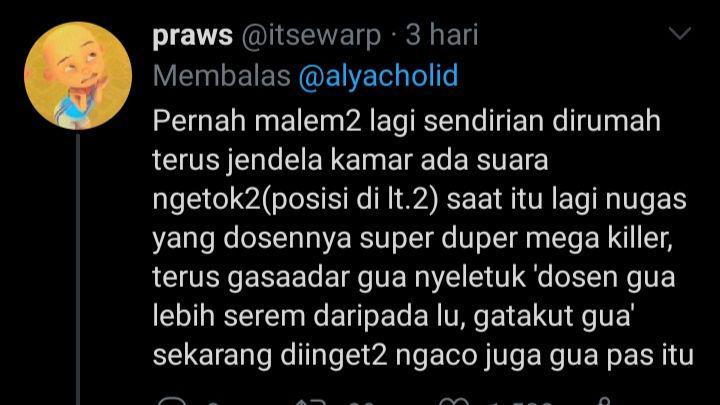Open the tweet options chevron menu
The width and height of the screenshot is (720, 405).
pyautogui.click(x=680, y=33)
